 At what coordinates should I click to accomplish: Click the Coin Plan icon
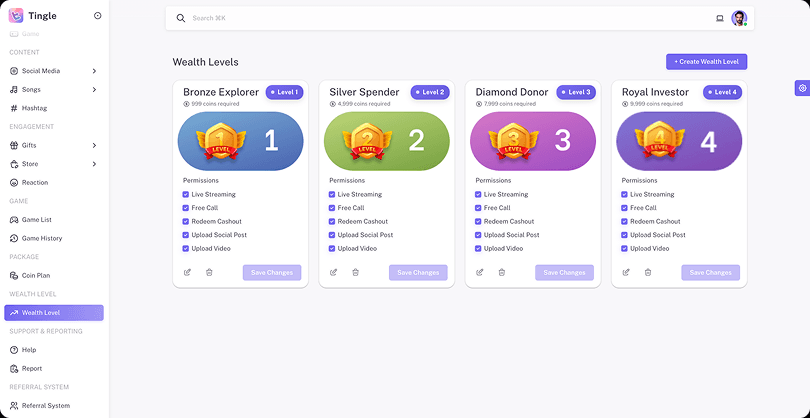tap(14, 275)
